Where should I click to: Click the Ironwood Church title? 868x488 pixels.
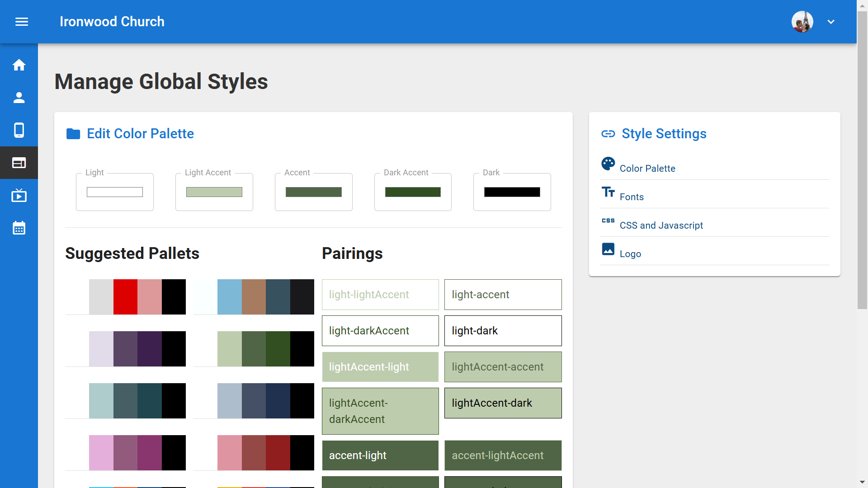coord(112,22)
